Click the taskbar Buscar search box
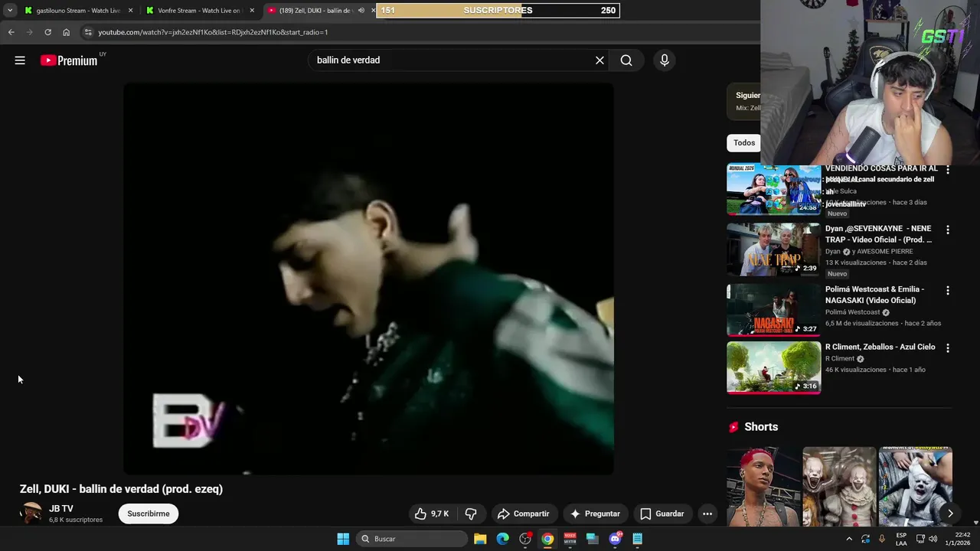 [x=412, y=539]
